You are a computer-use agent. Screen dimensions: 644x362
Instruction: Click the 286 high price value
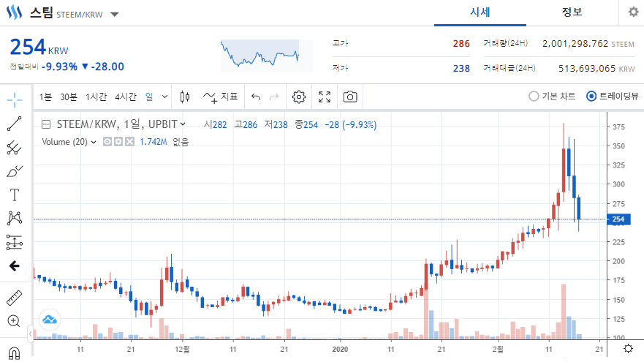point(461,44)
